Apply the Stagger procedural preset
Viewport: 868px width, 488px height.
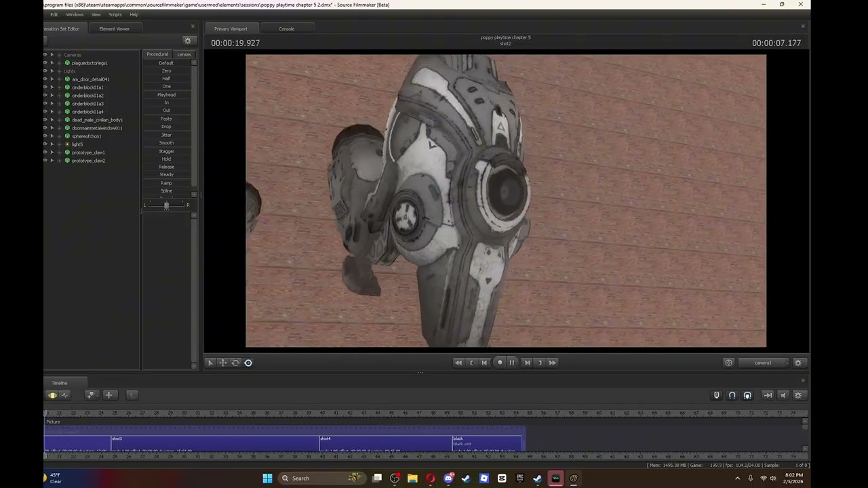(x=166, y=151)
